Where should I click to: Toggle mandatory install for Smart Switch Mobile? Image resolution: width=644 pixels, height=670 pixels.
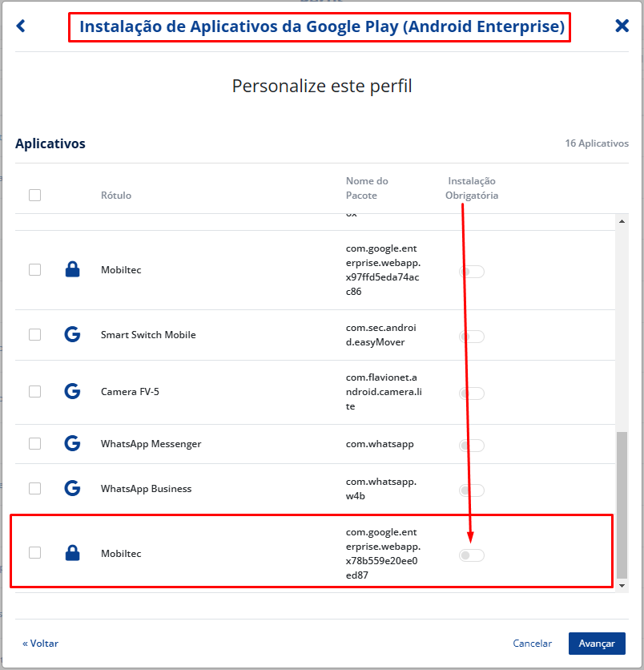472,337
